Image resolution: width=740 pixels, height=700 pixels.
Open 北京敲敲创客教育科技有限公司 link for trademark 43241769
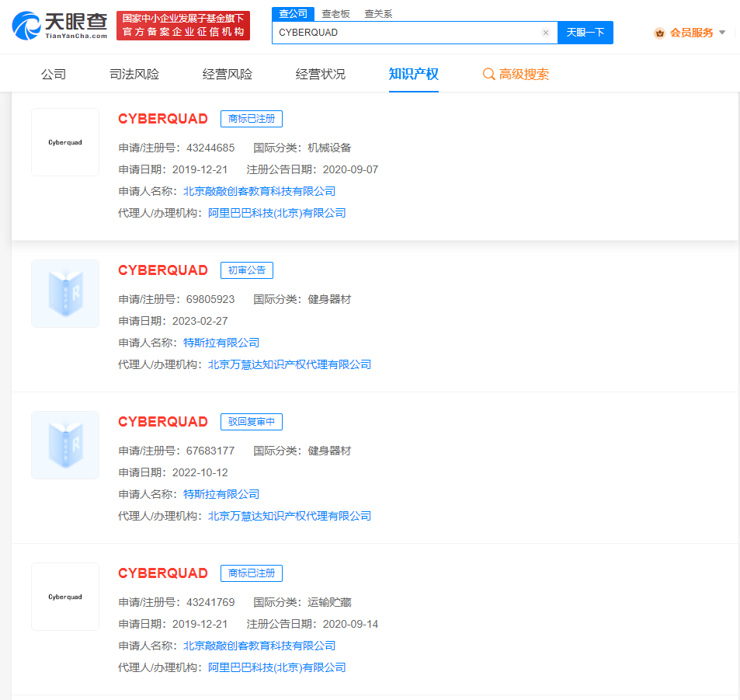(x=259, y=646)
